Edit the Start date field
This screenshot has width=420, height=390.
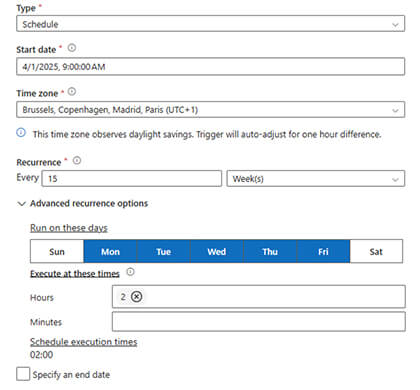point(210,67)
